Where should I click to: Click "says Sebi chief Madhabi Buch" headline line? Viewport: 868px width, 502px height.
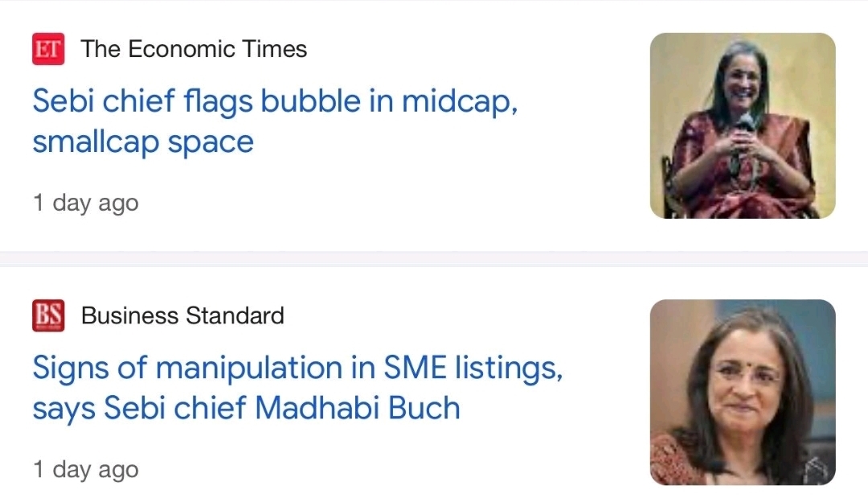click(246, 409)
